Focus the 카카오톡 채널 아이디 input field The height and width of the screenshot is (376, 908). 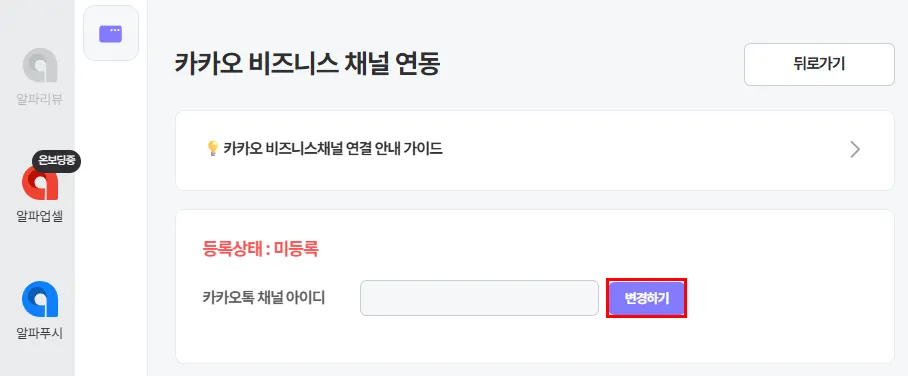479,298
